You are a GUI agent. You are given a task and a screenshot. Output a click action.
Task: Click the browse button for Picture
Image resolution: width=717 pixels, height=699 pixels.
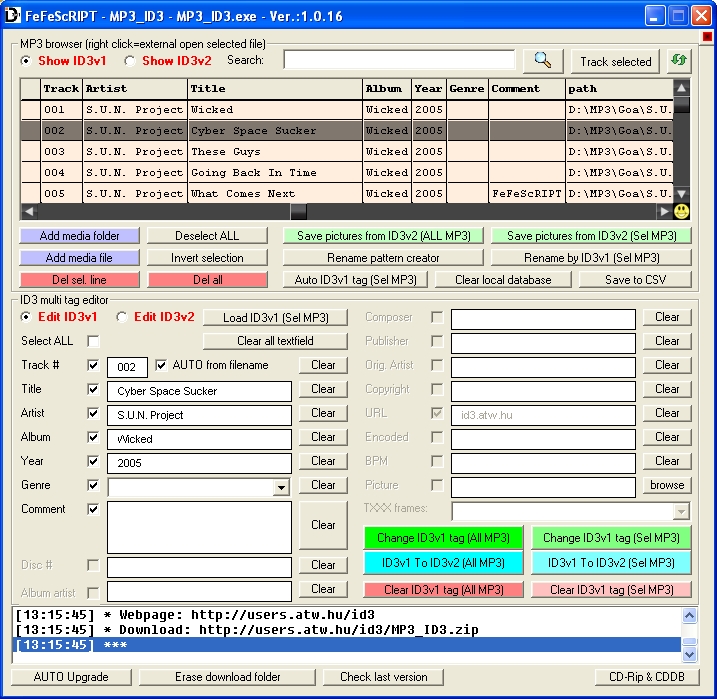(667, 485)
